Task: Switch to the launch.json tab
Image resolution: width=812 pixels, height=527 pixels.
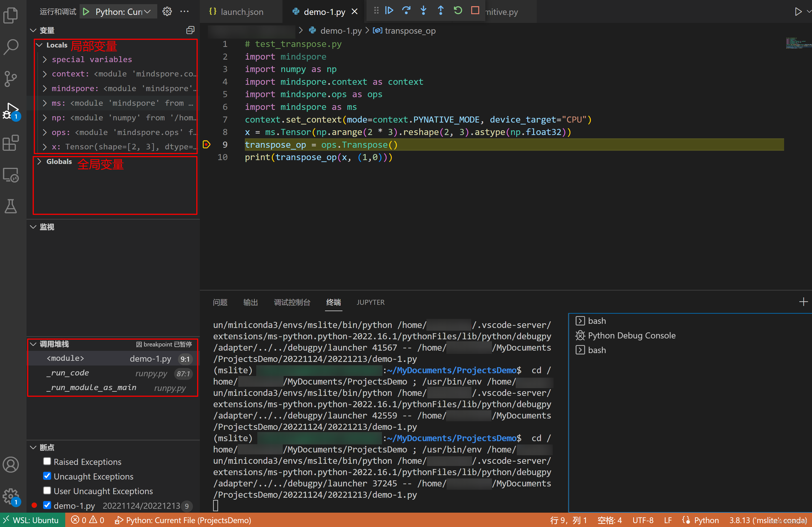Action: coord(242,11)
